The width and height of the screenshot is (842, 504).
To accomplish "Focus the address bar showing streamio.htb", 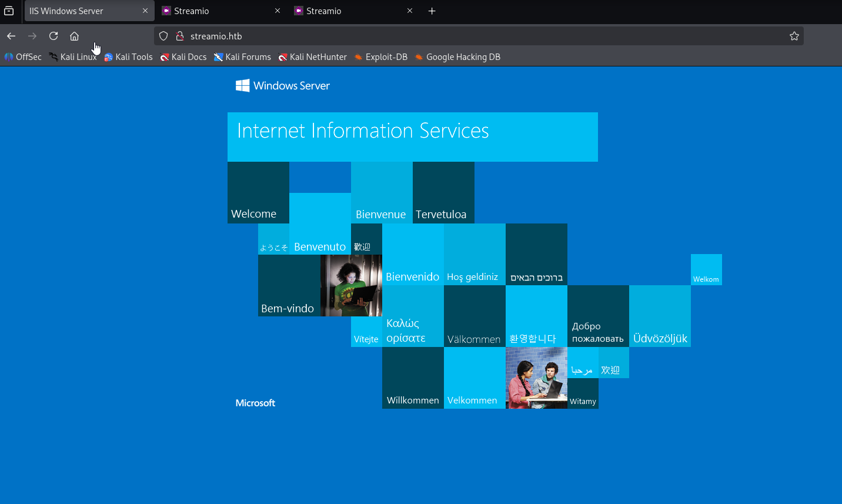I will 479,36.
